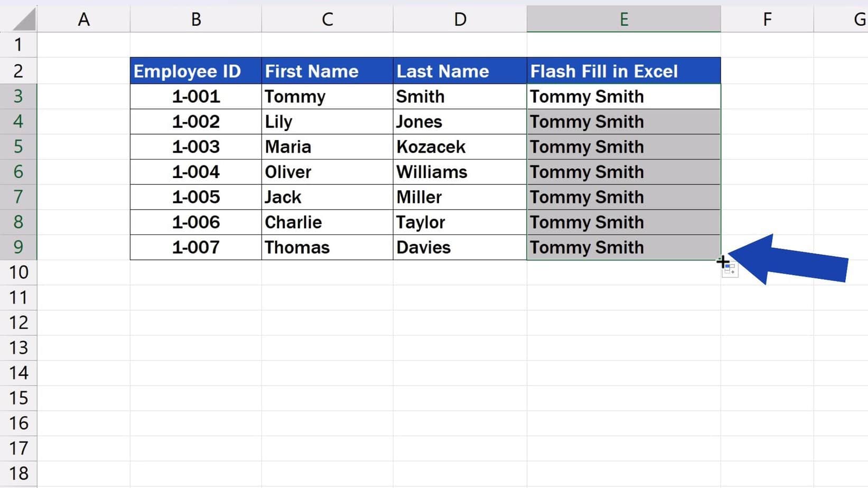
Task: Select the row 9 header
Action: click(x=18, y=247)
